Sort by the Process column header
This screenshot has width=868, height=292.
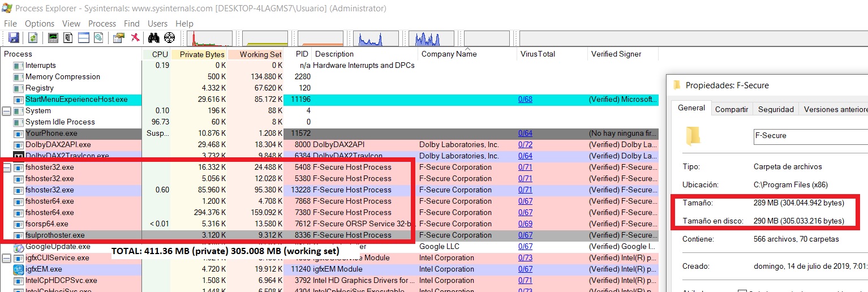point(71,54)
